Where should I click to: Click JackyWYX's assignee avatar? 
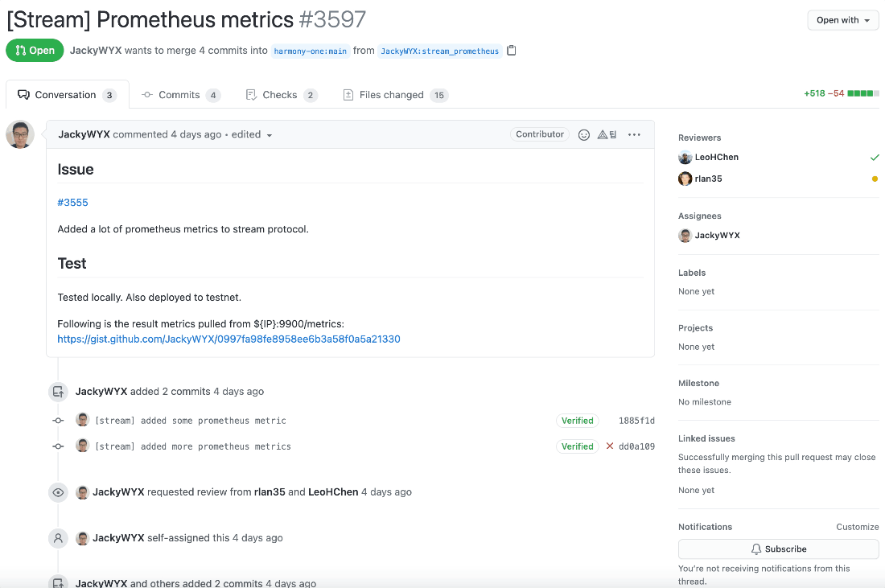coord(685,236)
